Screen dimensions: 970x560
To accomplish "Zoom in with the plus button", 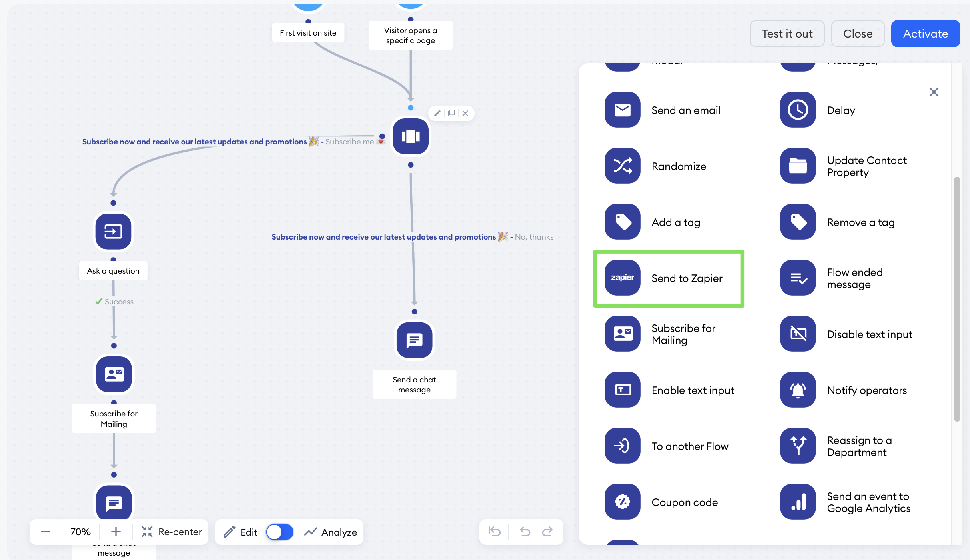I will click(x=116, y=532).
